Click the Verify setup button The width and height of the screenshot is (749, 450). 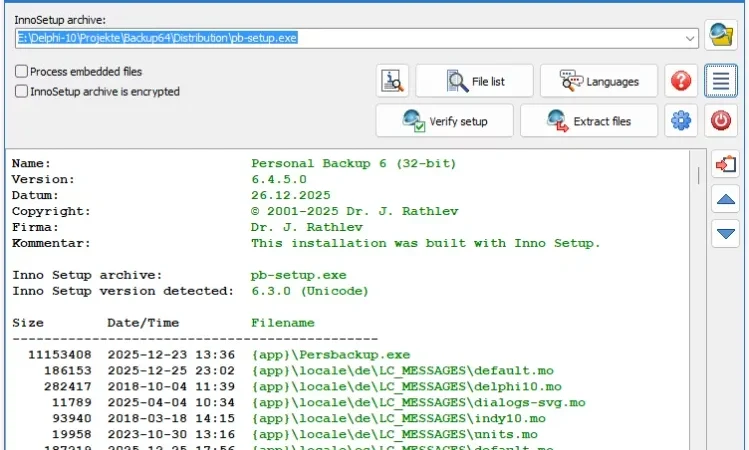click(445, 121)
